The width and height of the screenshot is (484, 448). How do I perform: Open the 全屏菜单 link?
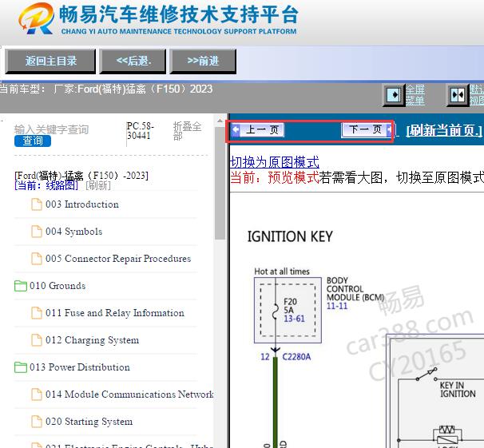415,95
